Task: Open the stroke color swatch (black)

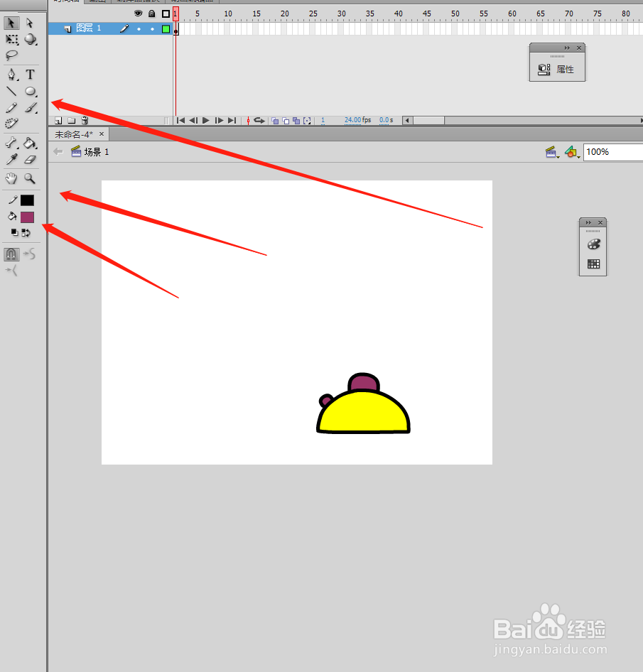Action: [27, 200]
